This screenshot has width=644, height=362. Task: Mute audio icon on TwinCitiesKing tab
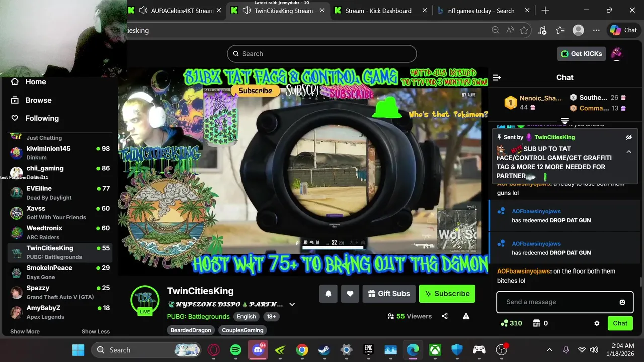247,10
